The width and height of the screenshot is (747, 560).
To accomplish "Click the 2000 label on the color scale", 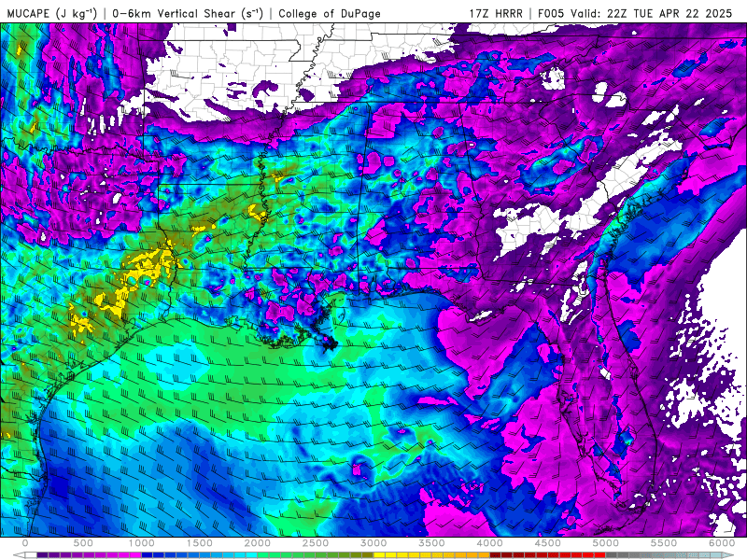I will [x=258, y=543].
